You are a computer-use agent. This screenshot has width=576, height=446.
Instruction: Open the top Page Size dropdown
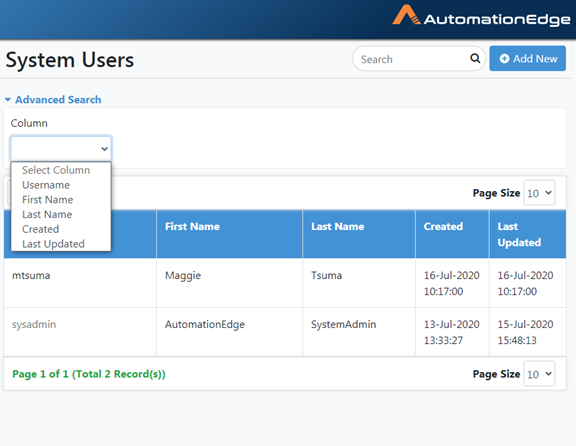pyautogui.click(x=539, y=193)
